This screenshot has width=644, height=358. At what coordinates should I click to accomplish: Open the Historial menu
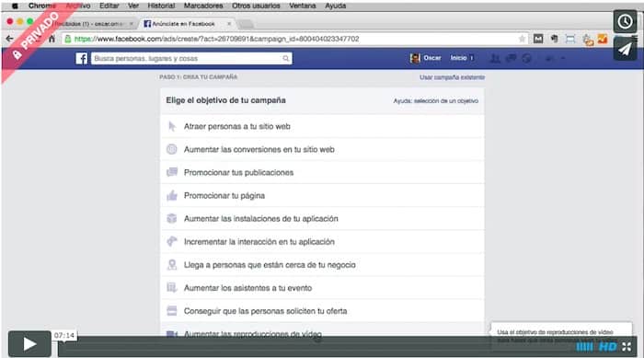coord(161,6)
